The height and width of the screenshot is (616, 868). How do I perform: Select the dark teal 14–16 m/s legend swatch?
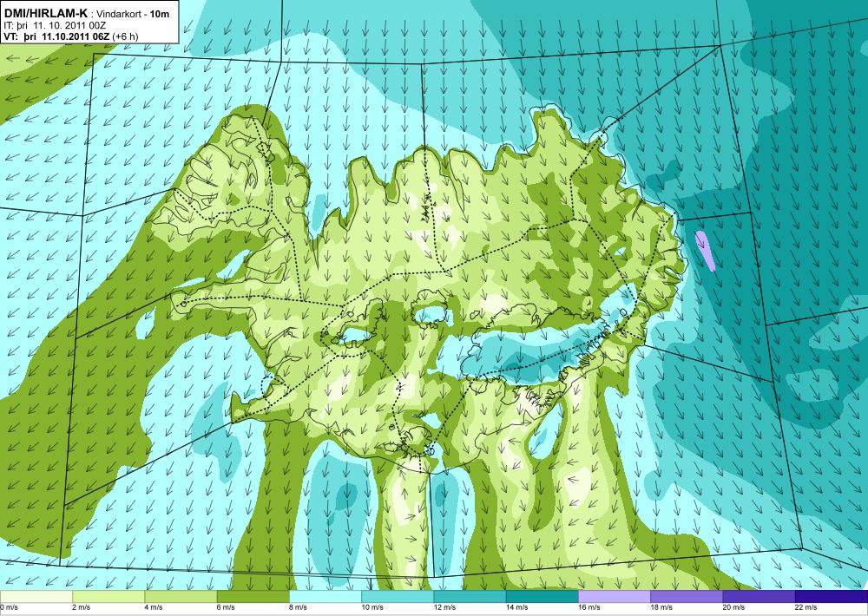point(542,596)
